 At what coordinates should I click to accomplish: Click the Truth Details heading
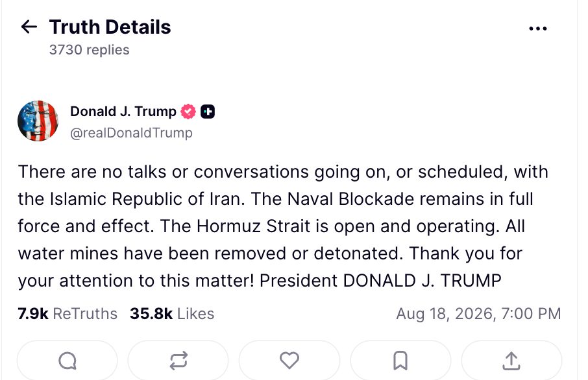110,27
